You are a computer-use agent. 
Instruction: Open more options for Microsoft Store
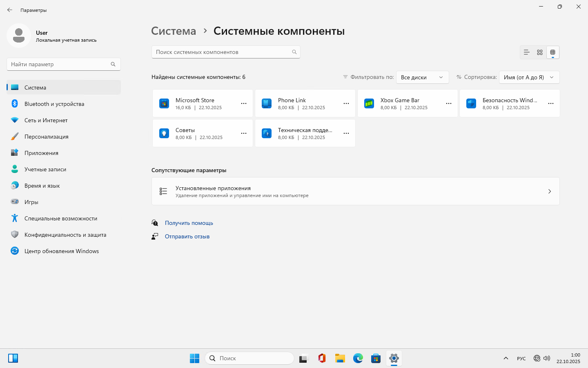pos(244,103)
